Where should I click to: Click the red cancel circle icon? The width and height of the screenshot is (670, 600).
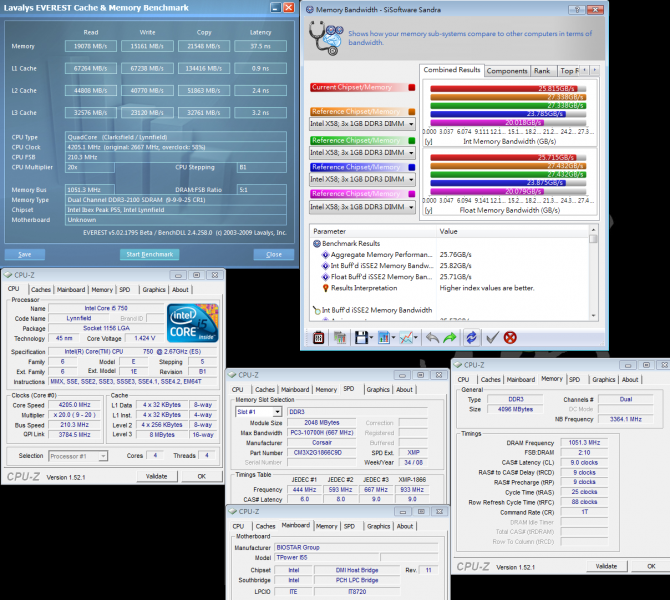[x=511, y=338]
